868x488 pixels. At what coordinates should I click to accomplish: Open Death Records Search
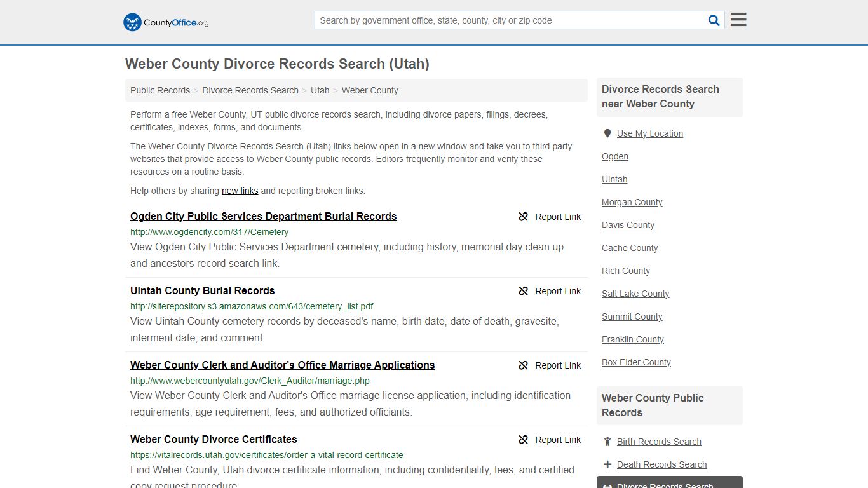pos(661,464)
